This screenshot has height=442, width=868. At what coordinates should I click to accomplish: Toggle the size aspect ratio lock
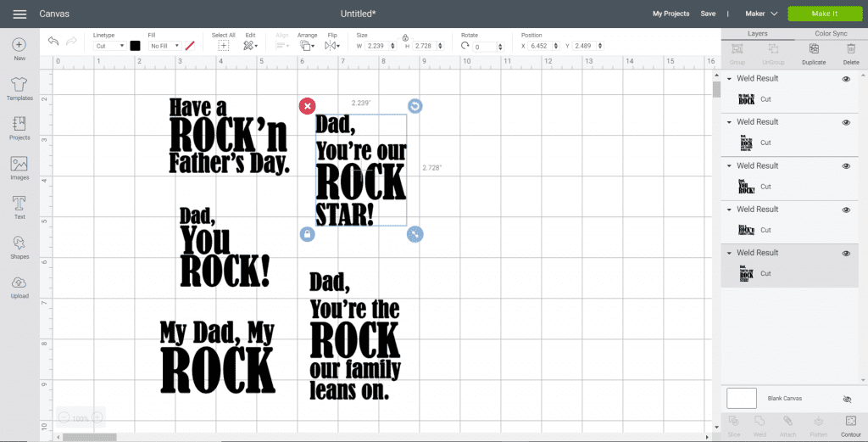(405, 37)
